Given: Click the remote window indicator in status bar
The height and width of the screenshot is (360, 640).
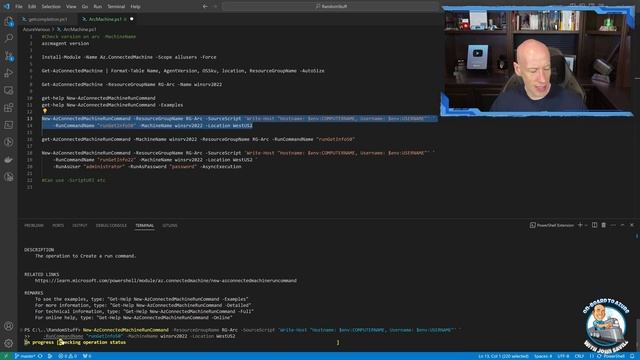Looking at the screenshot, I should [x=6, y=356].
